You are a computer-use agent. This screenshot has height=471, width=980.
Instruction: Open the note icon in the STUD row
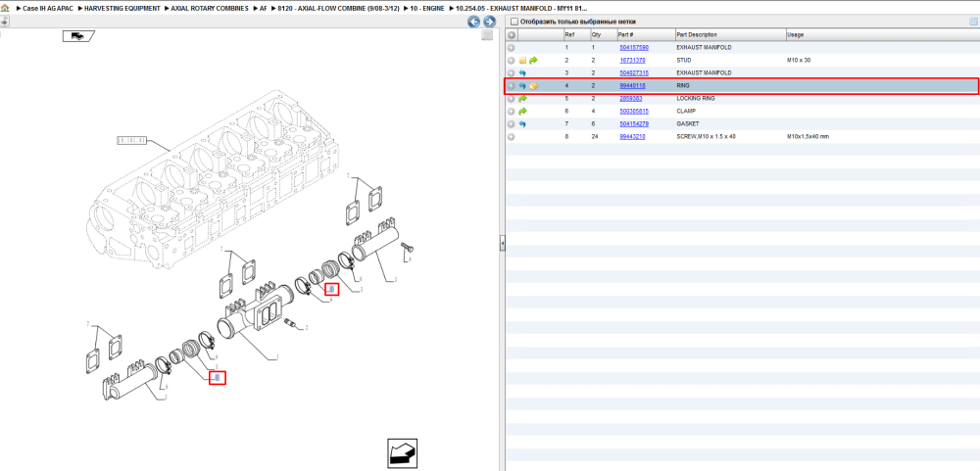pos(522,61)
